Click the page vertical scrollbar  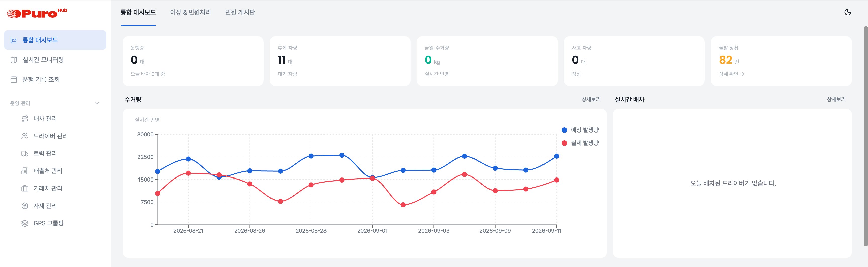(866, 136)
